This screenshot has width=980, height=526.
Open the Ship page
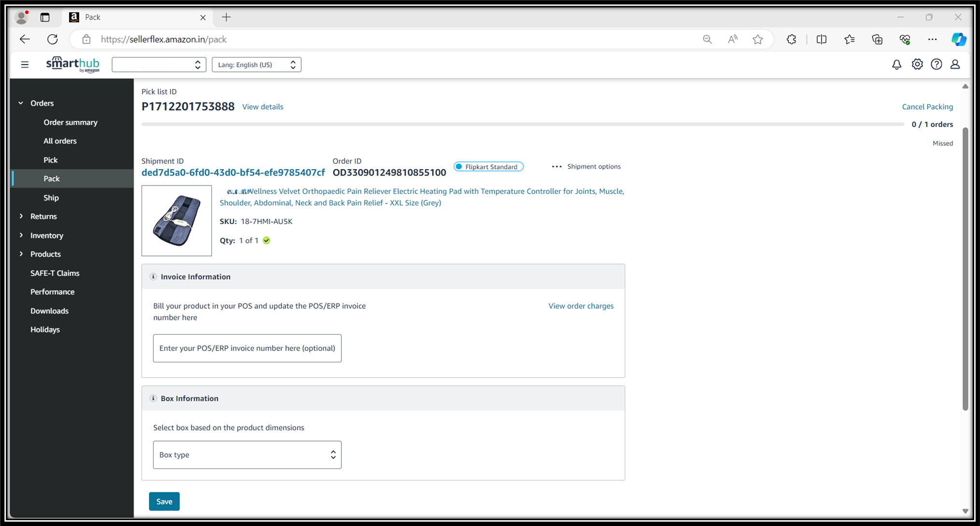(51, 198)
